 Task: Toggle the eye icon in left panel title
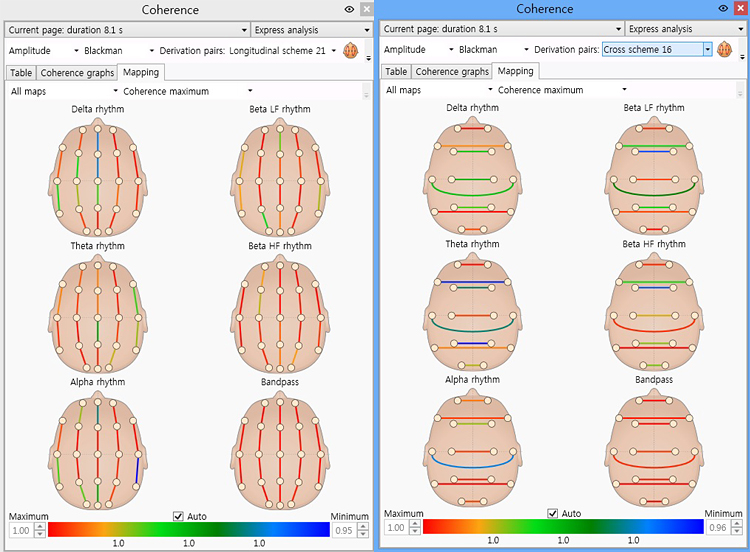348,9
